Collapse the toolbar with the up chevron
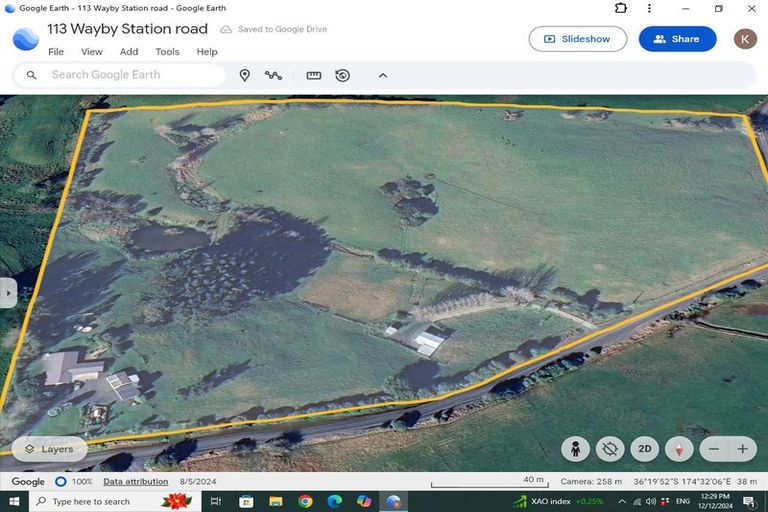The image size is (768, 512). coord(383,75)
